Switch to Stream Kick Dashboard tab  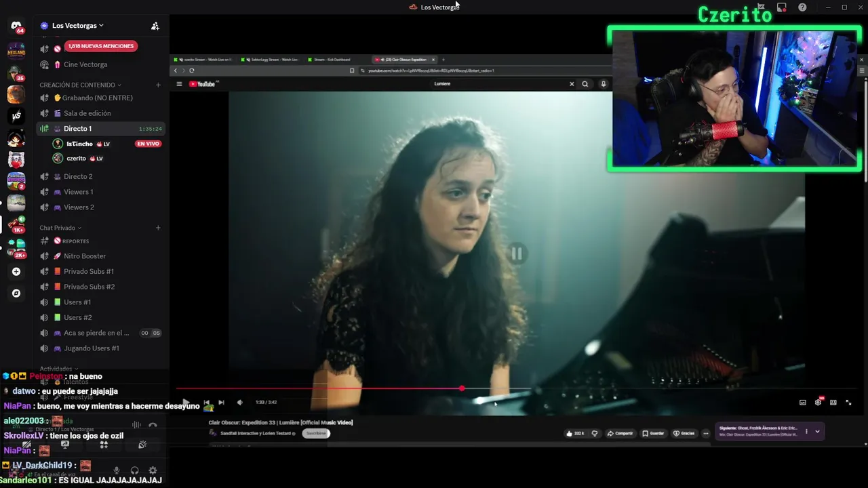coord(332,60)
